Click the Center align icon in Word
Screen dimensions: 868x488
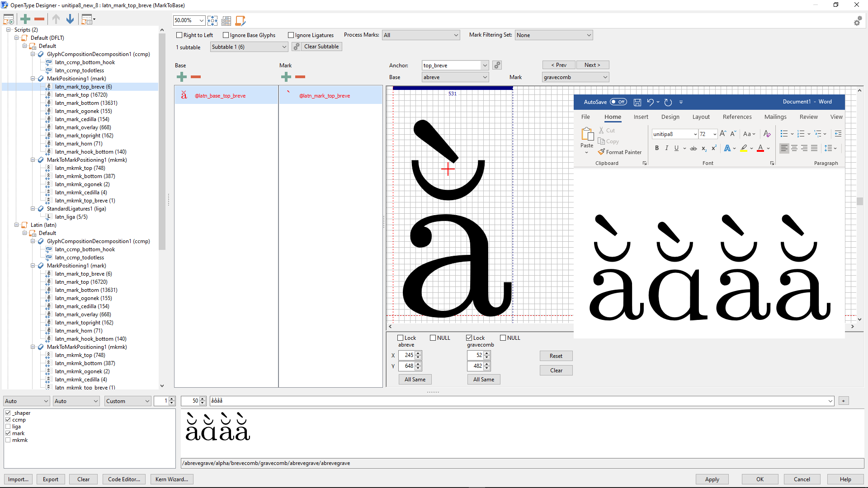point(794,148)
